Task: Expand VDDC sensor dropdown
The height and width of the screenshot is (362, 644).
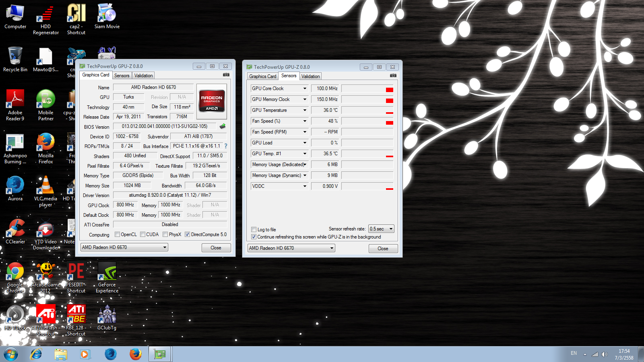Action: (x=305, y=186)
